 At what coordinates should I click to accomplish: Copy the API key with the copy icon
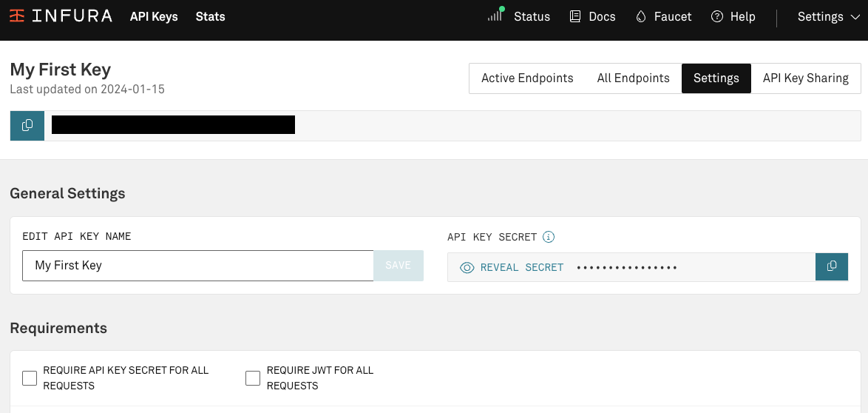27,125
